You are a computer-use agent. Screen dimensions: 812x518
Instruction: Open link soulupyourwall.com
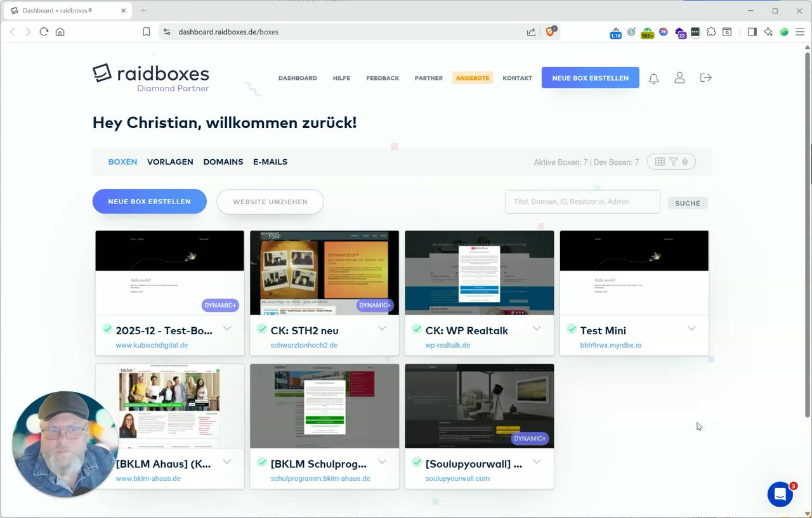457,479
